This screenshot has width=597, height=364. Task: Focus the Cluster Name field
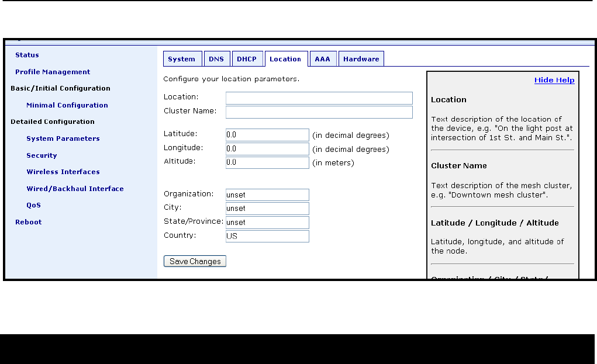click(319, 112)
